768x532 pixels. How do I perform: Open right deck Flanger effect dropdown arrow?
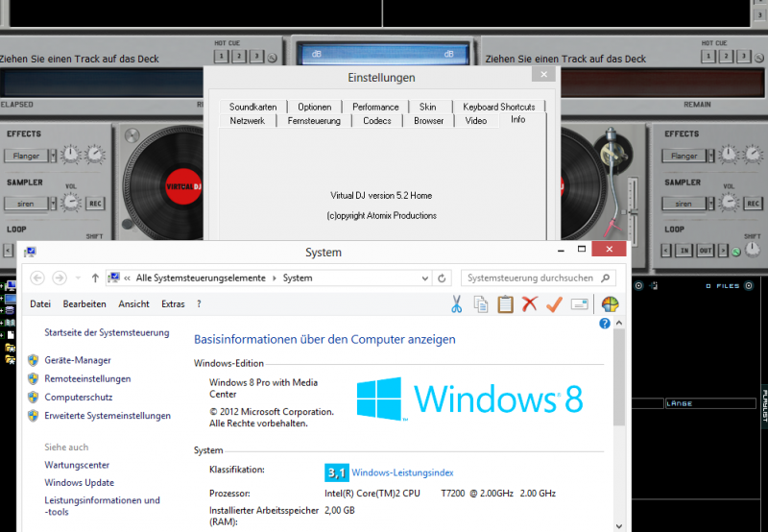710,156
